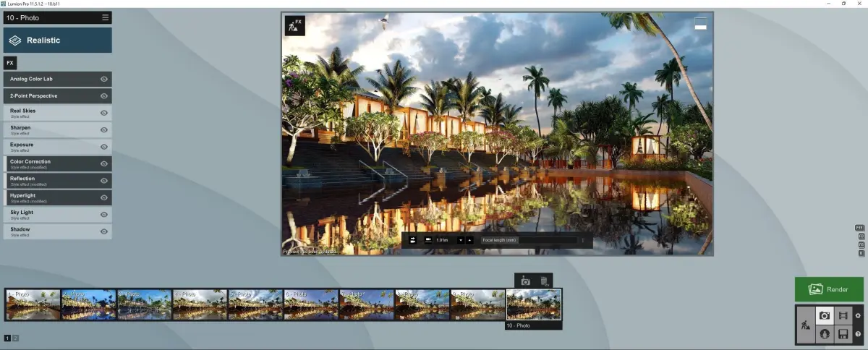Switch to photo set page 1
The width and height of the screenshot is (868, 350).
coord(7,338)
